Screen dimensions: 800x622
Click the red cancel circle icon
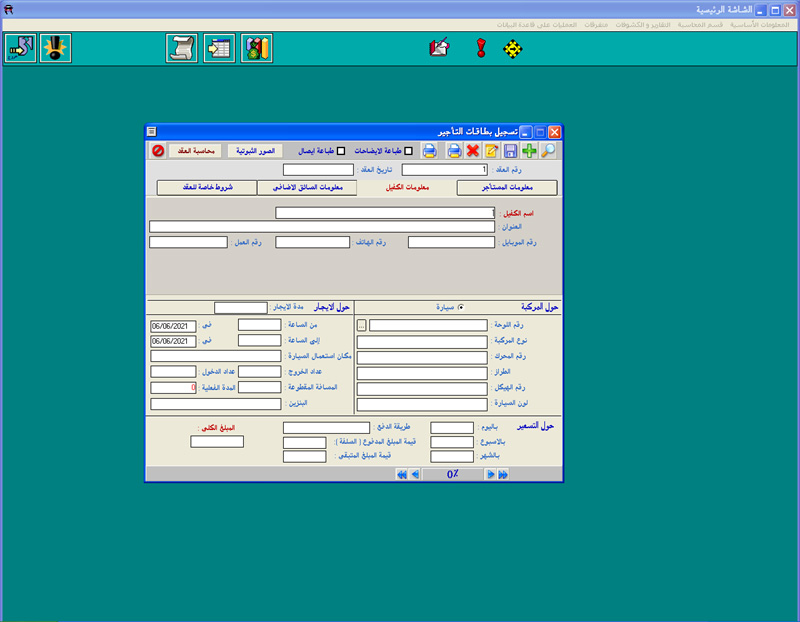[158, 151]
